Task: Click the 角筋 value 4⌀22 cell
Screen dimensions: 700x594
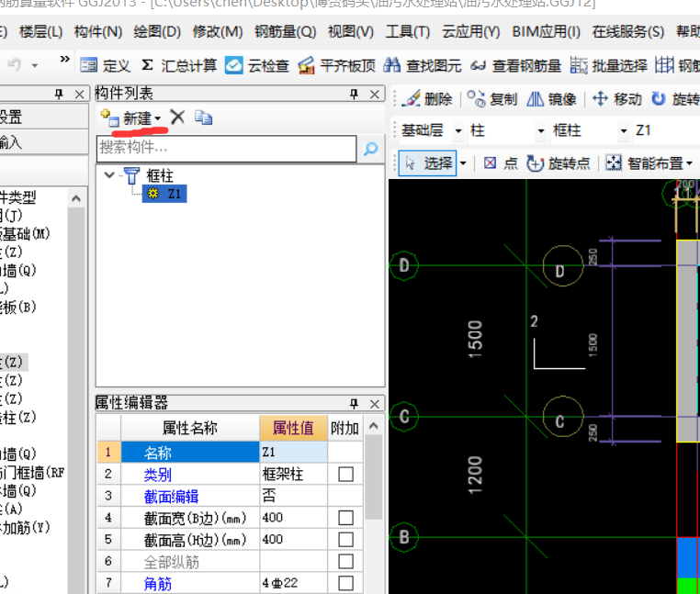Action: 293,583
